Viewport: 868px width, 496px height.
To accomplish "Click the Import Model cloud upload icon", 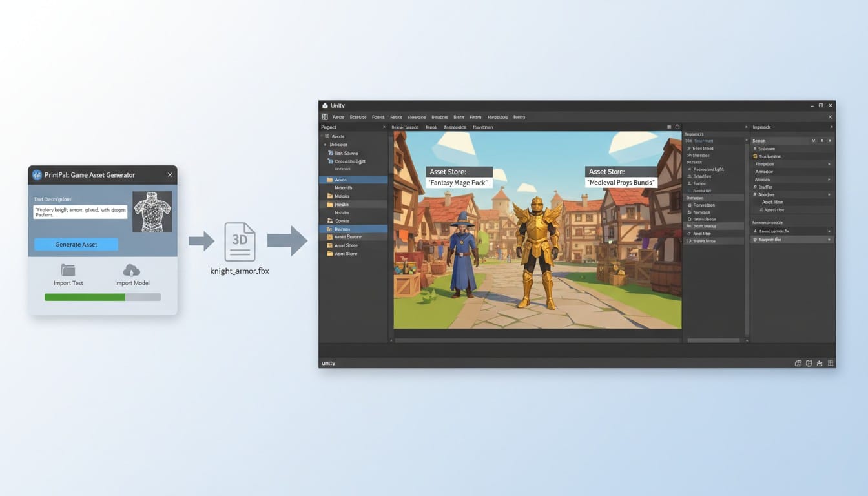I will pyautogui.click(x=131, y=270).
